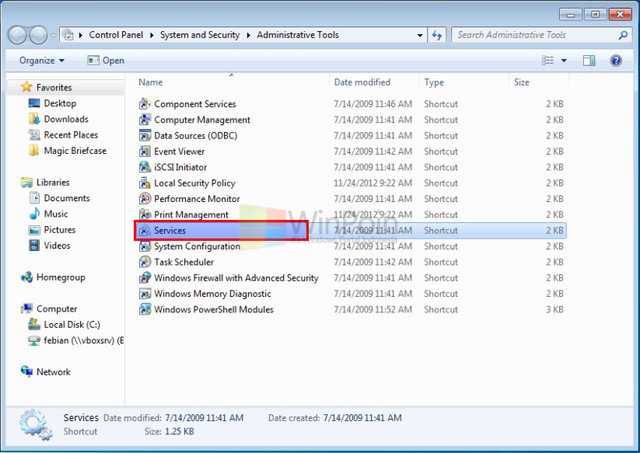Select the Windows PowerShell Modules icon
Viewport: 640px width, 453px height.
click(x=144, y=309)
